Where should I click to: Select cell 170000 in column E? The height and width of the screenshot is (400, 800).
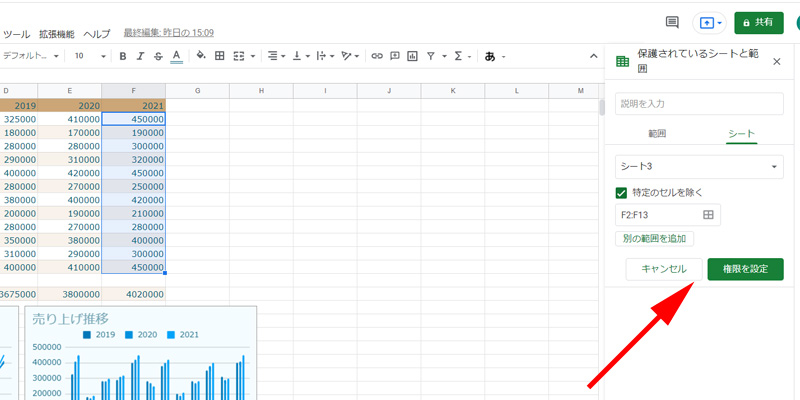(x=69, y=133)
